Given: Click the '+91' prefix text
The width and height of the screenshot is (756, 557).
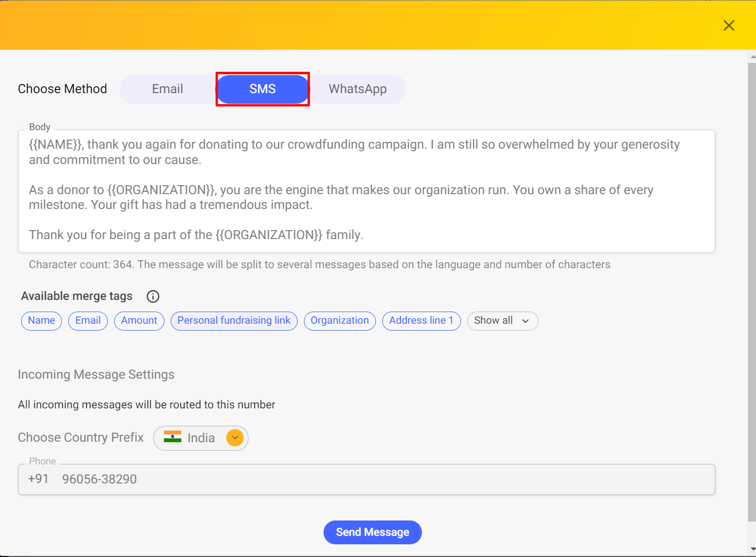Looking at the screenshot, I should pyautogui.click(x=38, y=479).
